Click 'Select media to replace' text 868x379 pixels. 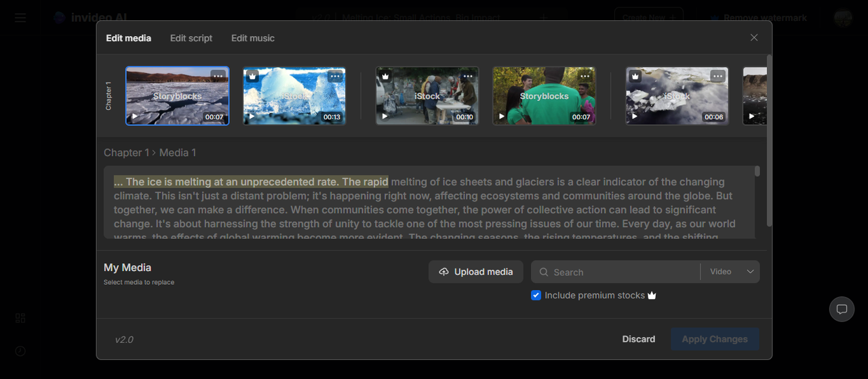(139, 282)
